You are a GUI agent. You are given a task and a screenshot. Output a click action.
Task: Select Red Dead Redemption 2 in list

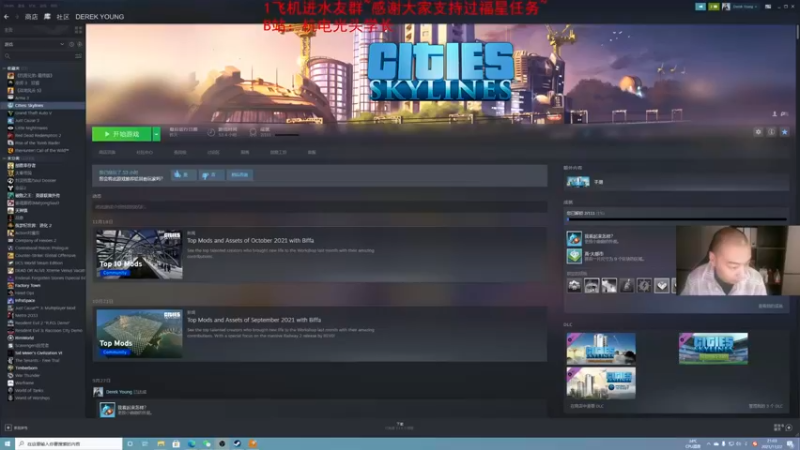(38, 135)
